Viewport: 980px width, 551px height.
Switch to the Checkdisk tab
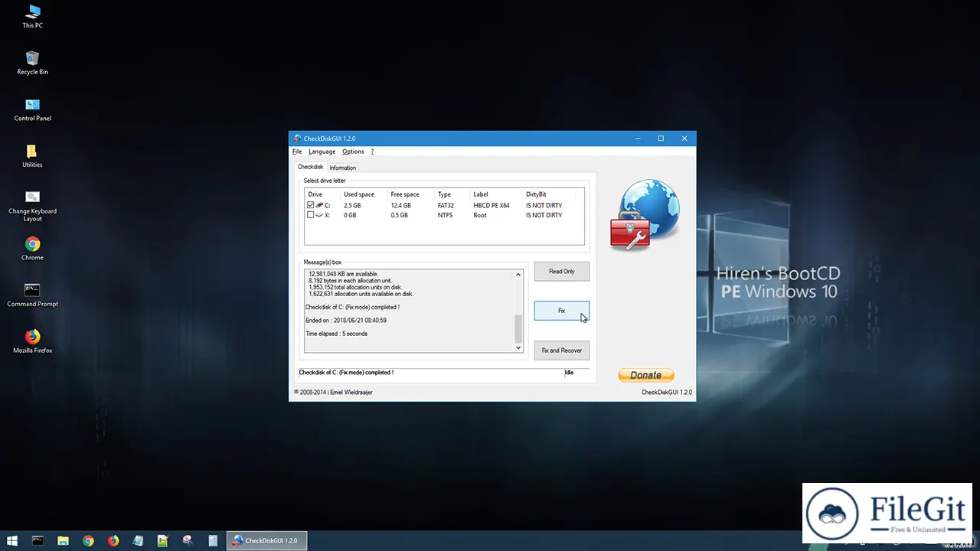310,167
